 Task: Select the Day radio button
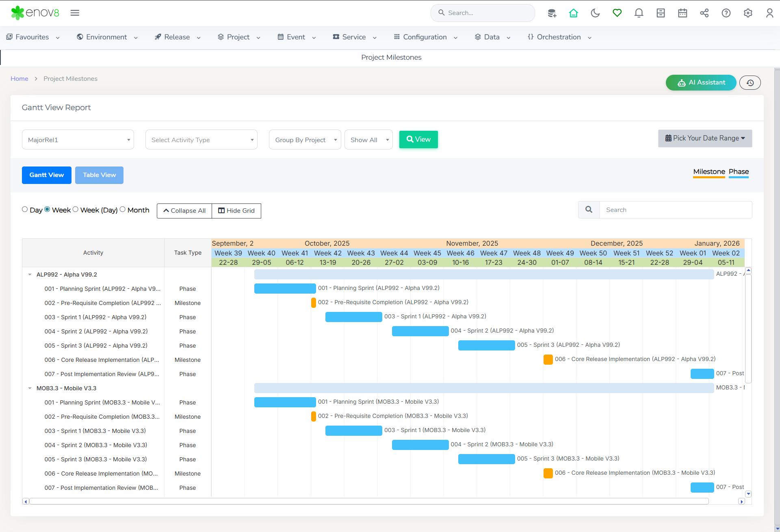pyautogui.click(x=25, y=210)
